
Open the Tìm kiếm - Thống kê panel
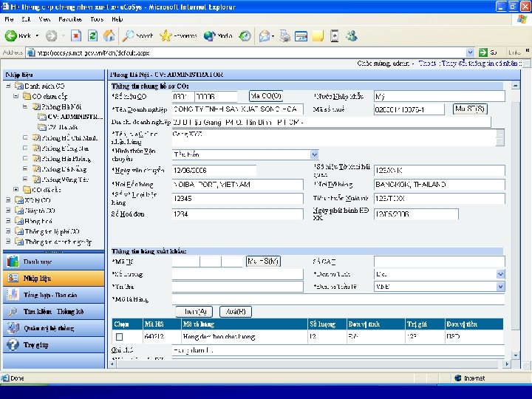tap(53, 311)
